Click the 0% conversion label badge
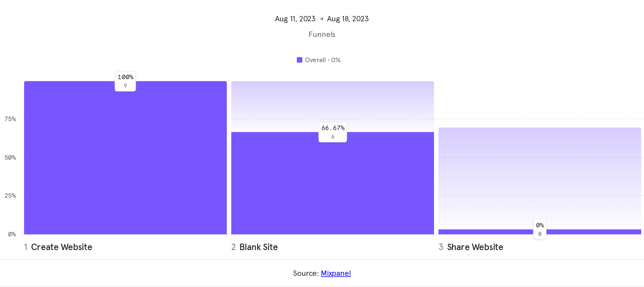This screenshot has width=644, height=287. tap(540, 229)
